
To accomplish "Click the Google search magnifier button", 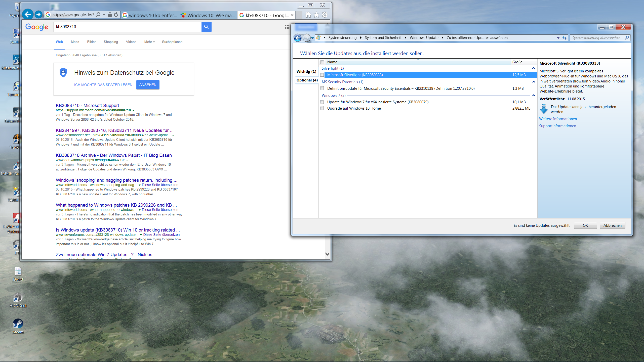I will click(206, 27).
